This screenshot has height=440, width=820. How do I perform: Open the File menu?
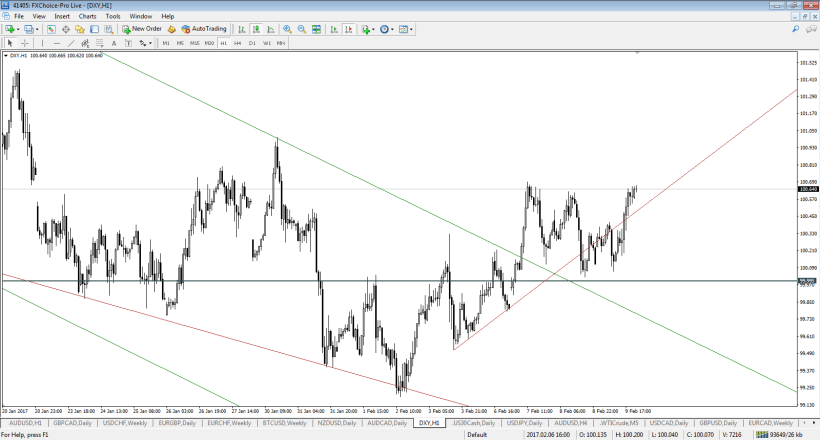19,16
